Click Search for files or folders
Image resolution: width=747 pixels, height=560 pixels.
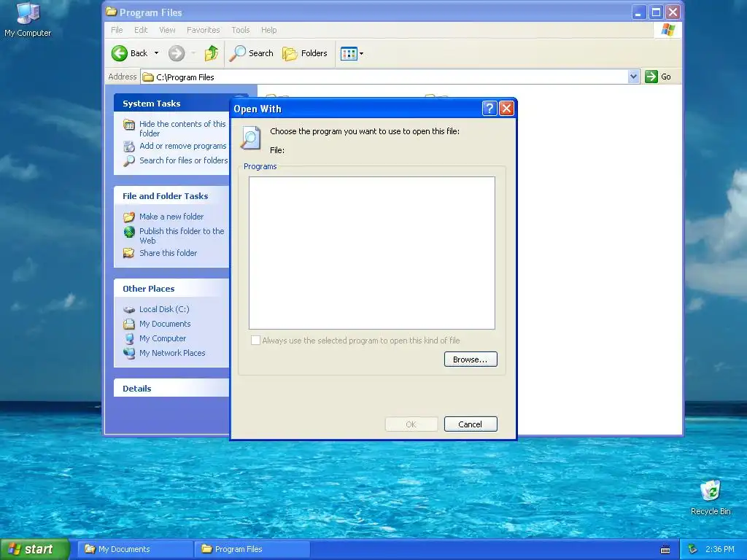(183, 160)
